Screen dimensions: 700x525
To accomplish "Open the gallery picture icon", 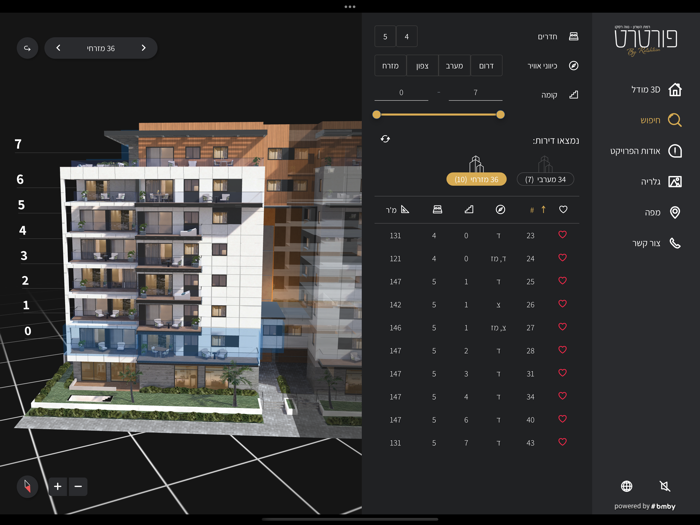I will [675, 181].
